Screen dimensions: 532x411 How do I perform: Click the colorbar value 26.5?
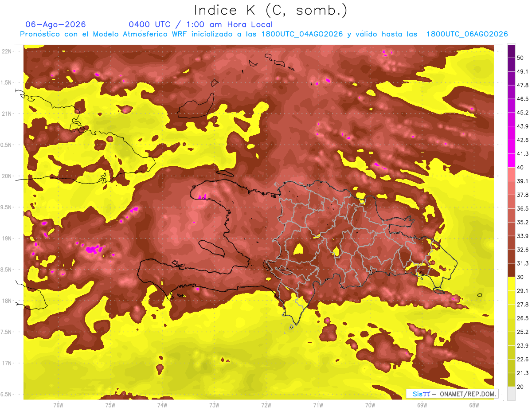(x=523, y=318)
